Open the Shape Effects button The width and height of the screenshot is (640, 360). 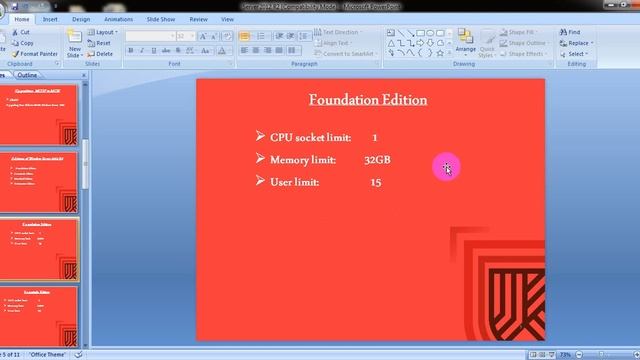522,53
